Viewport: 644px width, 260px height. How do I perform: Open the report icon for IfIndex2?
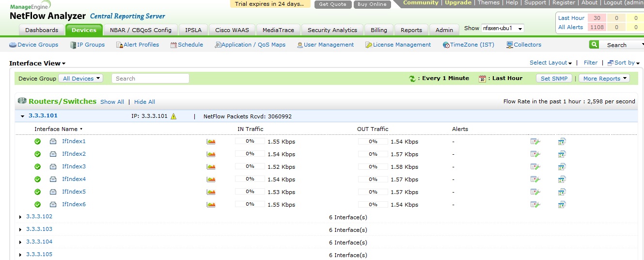click(x=562, y=154)
